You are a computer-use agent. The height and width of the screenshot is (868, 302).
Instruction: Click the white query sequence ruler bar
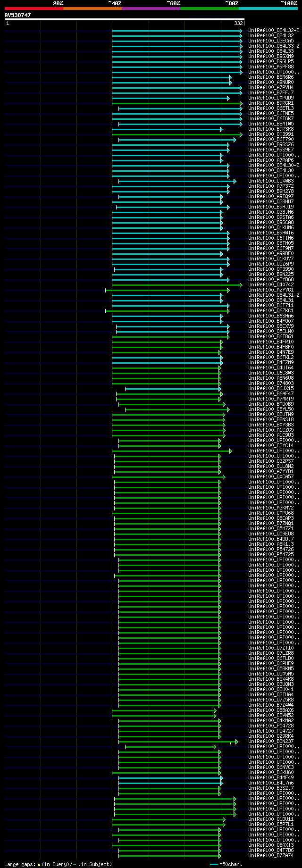[125, 19]
